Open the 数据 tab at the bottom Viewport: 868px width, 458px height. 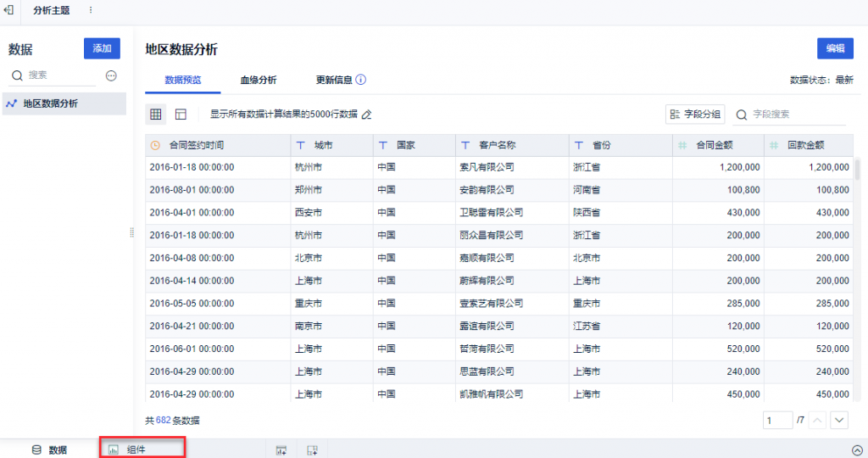pyautogui.click(x=50, y=450)
